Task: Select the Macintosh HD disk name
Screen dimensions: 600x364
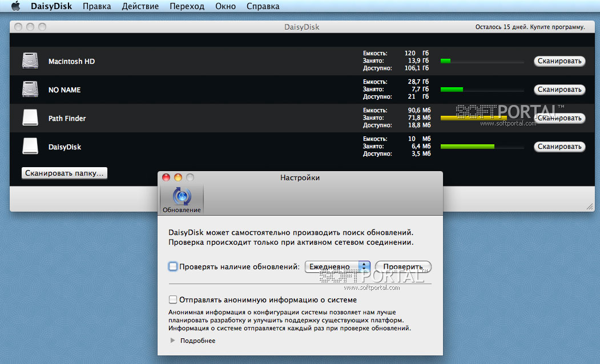Action: 71,61
